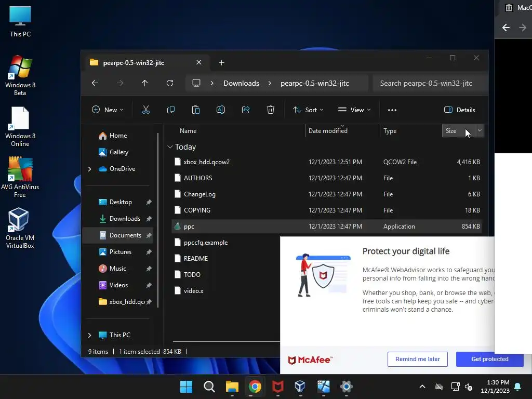
Task: Click Get protected button
Action: point(489,359)
